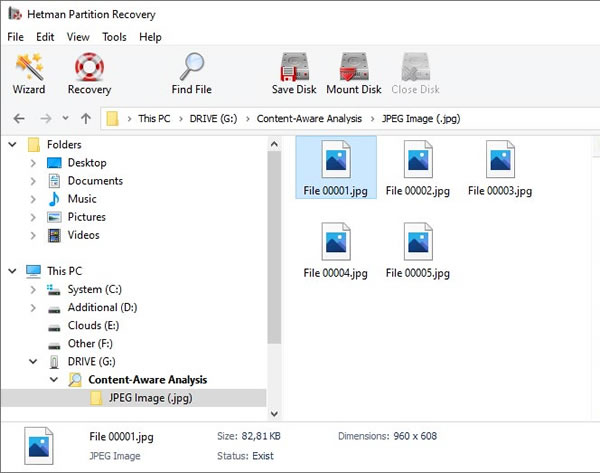
Task: Select Content-Aware Analysis tree item
Action: 148,379
